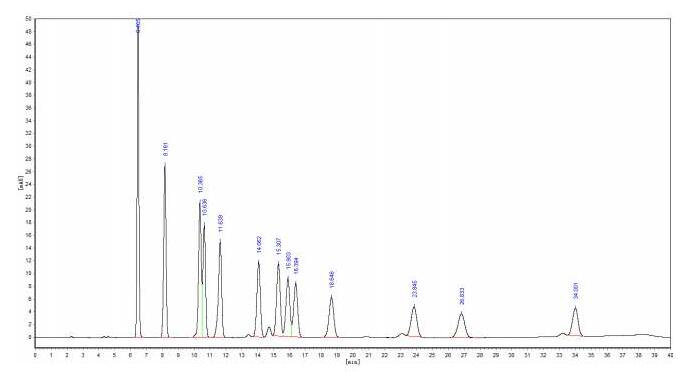Click the peak labeled 11.639

(x=221, y=223)
